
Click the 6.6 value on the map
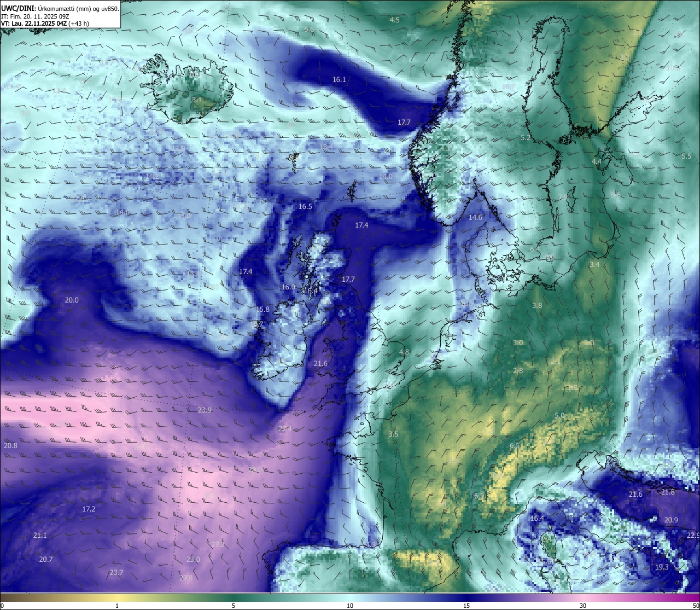[x=309, y=30]
